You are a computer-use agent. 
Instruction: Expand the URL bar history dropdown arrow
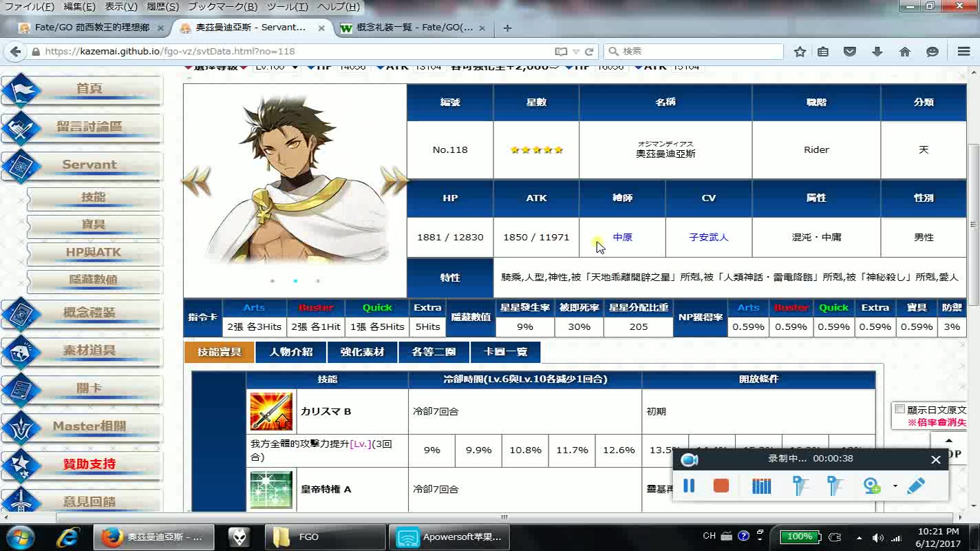576,52
